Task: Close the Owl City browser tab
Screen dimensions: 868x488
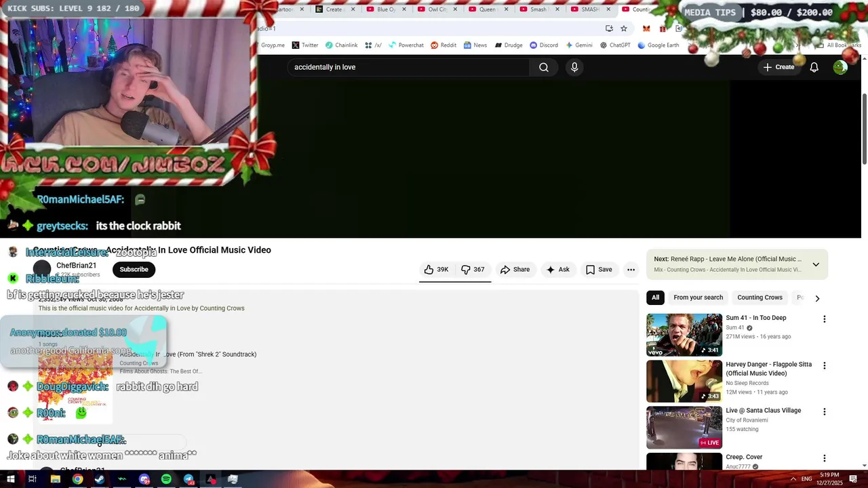Action: (455, 9)
